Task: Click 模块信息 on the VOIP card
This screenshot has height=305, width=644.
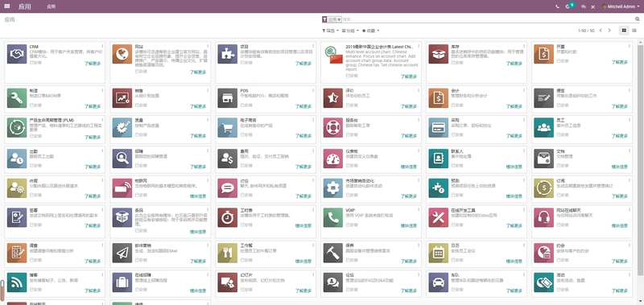Action: pos(409,226)
